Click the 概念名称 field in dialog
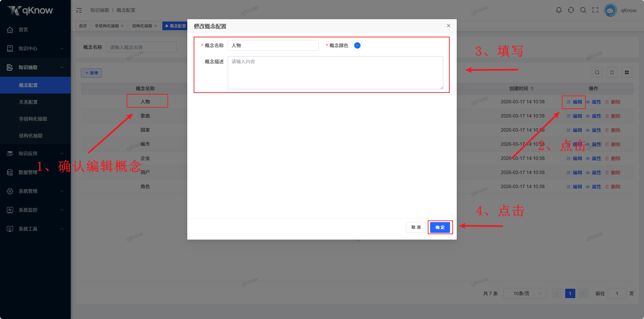The width and height of the screenshot is (644, 319). pos(273,45)
